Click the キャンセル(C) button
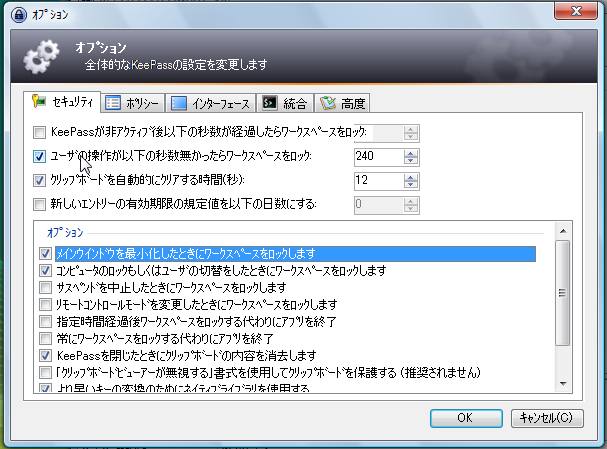This screenshot has width=607, height=449. [x=546, y=418]
